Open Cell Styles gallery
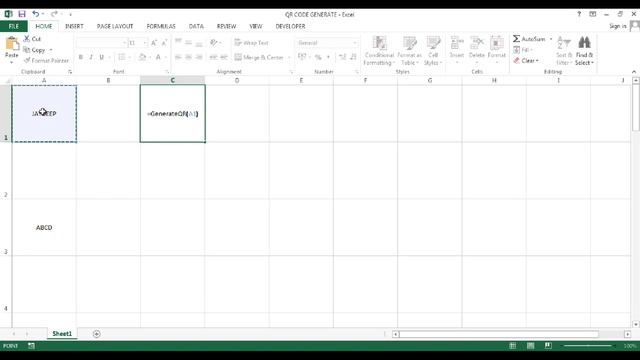This screenshot has width=640, height=360. 433,51
